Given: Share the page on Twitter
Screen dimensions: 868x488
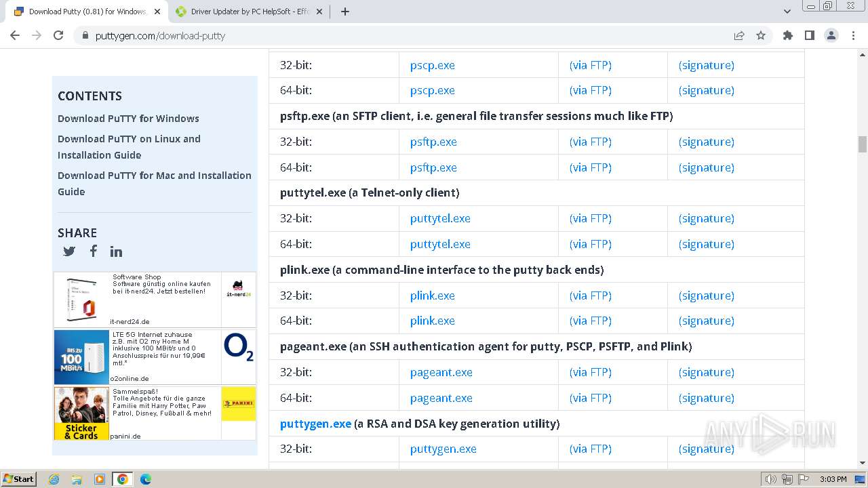Looking at the screenshot, I should [69, 251].
